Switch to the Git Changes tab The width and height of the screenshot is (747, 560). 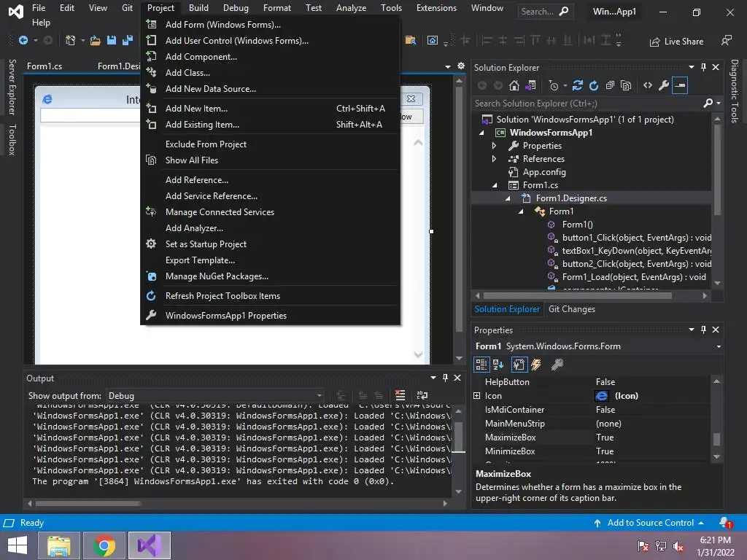coord(572,309)
